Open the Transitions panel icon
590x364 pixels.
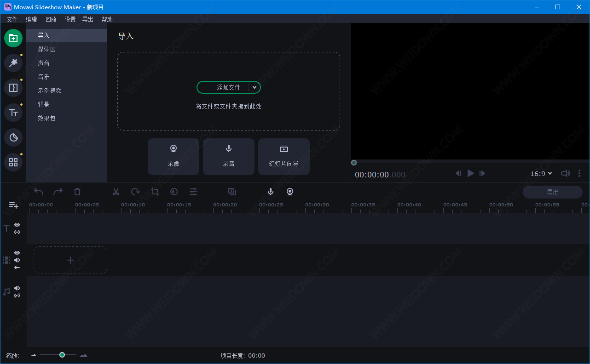click(13, 88)
